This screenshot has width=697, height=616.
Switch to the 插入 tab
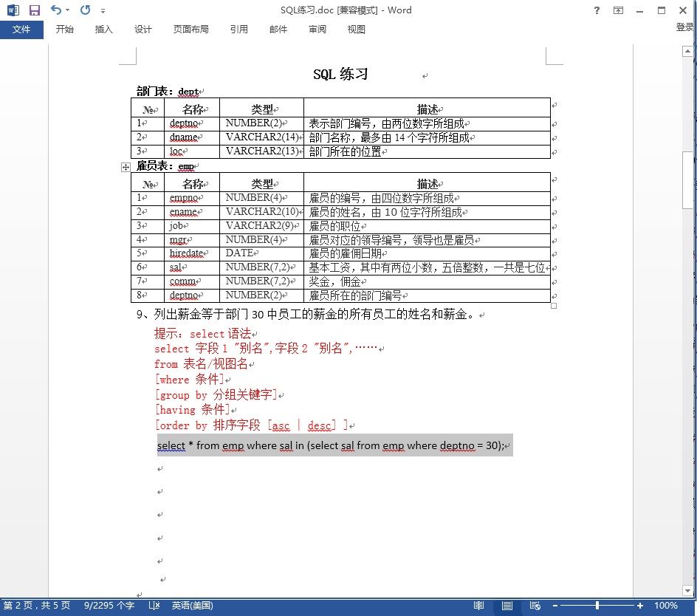(x=103, y=30)
